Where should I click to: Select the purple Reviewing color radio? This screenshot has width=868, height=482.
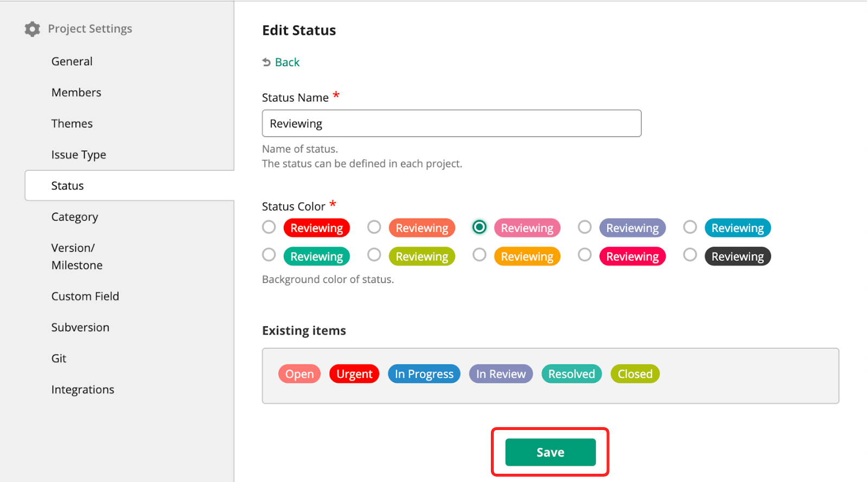(x=585, y=227)
